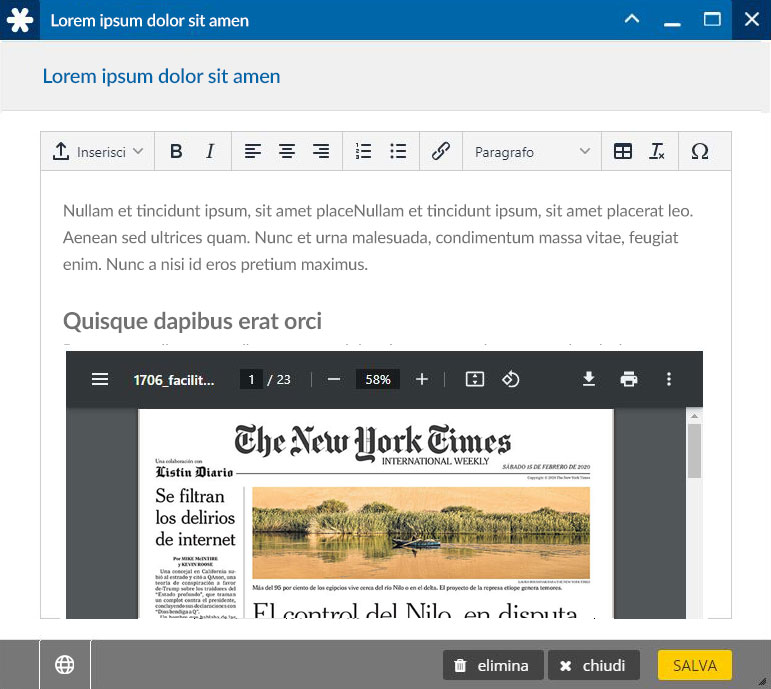Insert a numbered list
Screen dimensions: 771x689
click(x=364, y=152)
